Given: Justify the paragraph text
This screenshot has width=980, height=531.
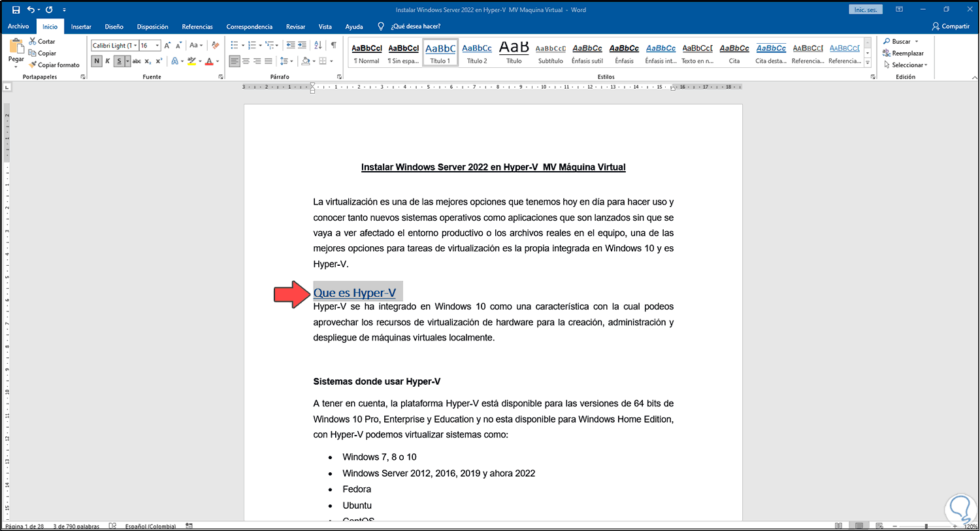Looking at the screenshot, I should coord(269,61).
